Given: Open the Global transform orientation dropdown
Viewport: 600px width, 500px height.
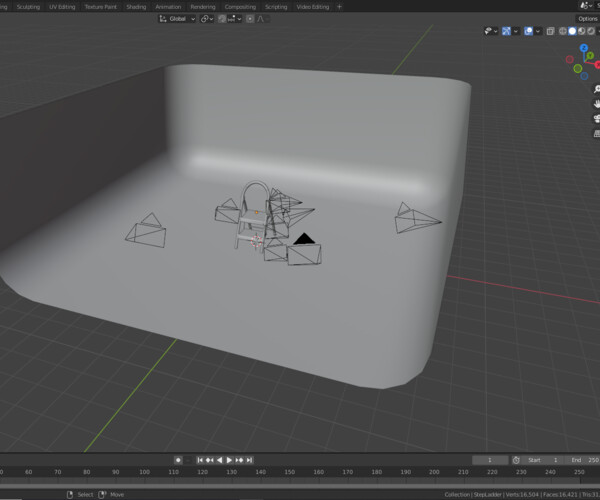Looking at the screenshot, I should tap(177, 19).
